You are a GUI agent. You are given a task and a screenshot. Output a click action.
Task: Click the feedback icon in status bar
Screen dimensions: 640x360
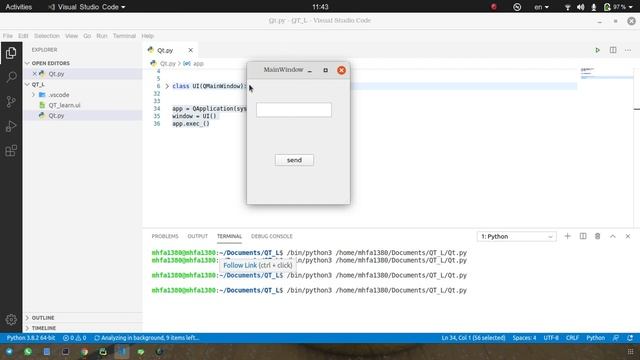616,338
